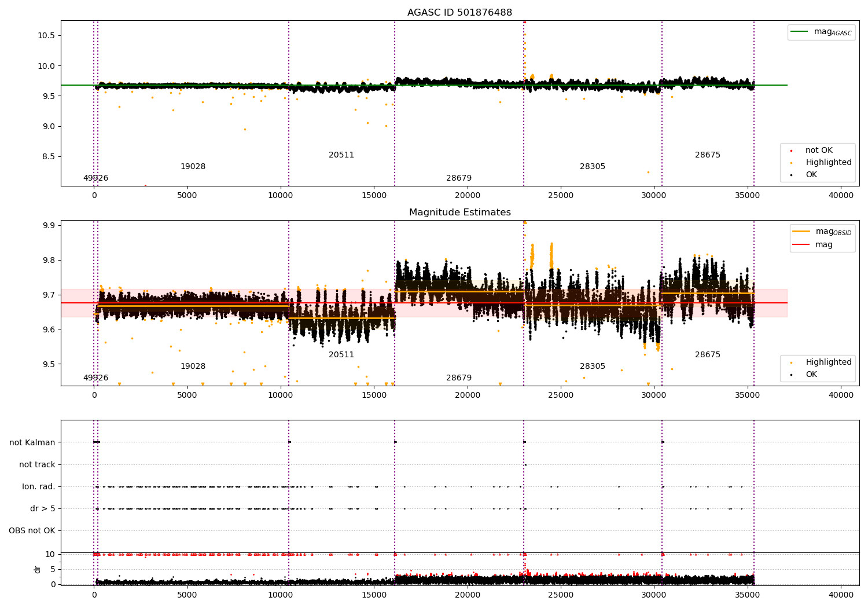The width and height of the screenshot is (868, 608).
Task: Click obsid label 28679 in the top plot
Action: [x=459, y=178]
